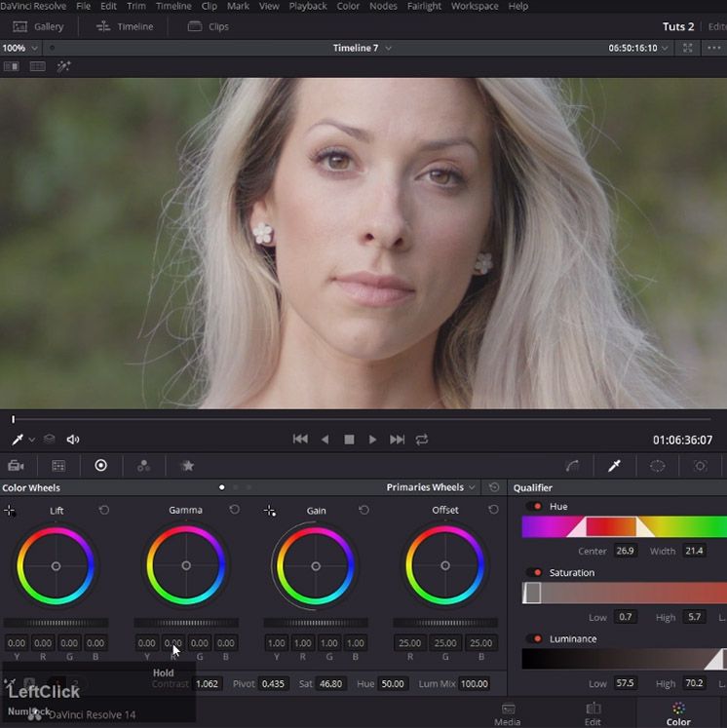
Task: Select viewer eyedropper qualifier tool
Action: 18,440
